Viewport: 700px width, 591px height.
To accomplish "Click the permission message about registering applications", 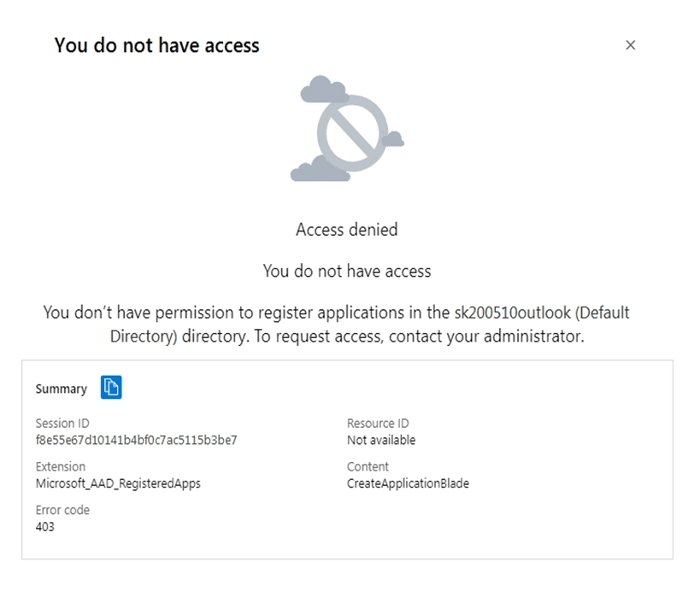I will [337, 313].
